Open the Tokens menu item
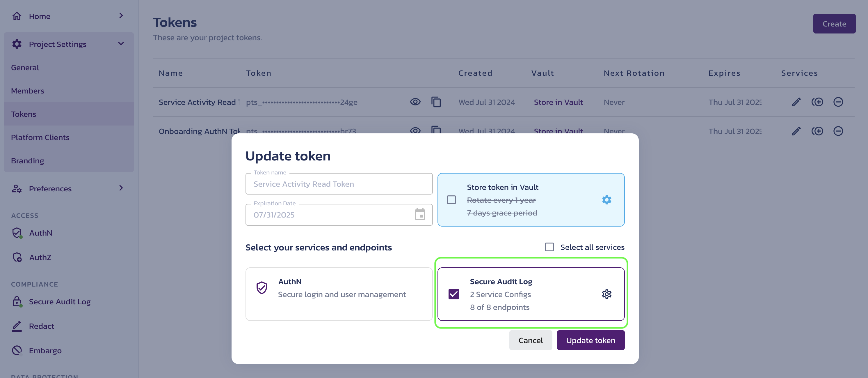Viewport: 868px width, 378px height. (x=23, y=114)
